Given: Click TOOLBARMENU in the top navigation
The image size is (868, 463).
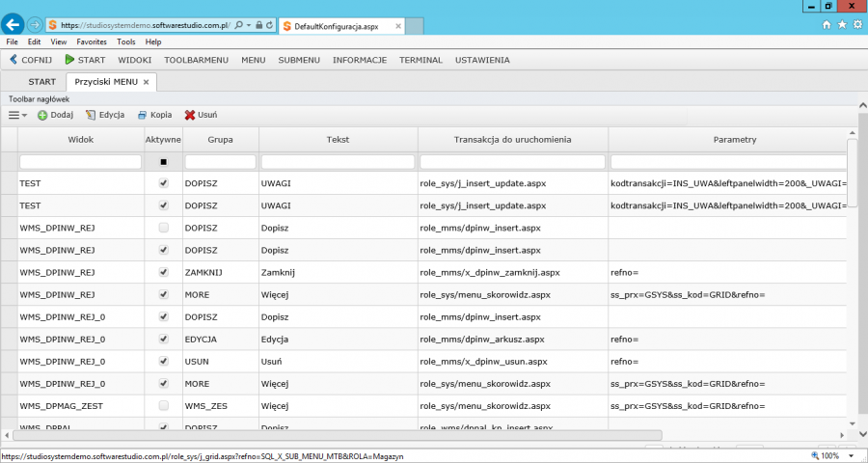Looking at the screenshot, I should pyautogui.click(x=196, y=60).
